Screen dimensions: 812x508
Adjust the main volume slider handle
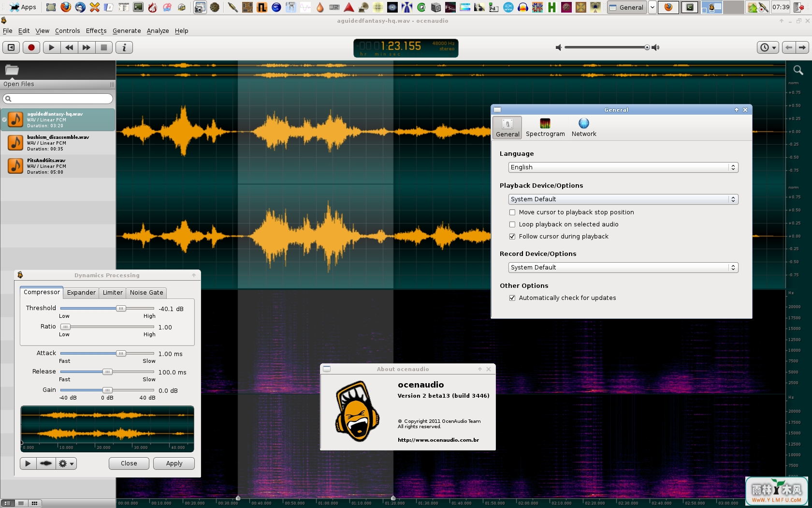pos(647,47)
